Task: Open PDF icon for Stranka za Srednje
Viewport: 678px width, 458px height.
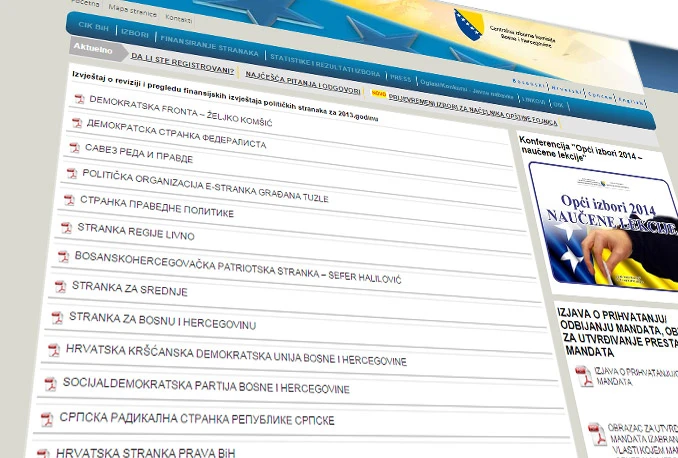Action: (x=60, y=286)
